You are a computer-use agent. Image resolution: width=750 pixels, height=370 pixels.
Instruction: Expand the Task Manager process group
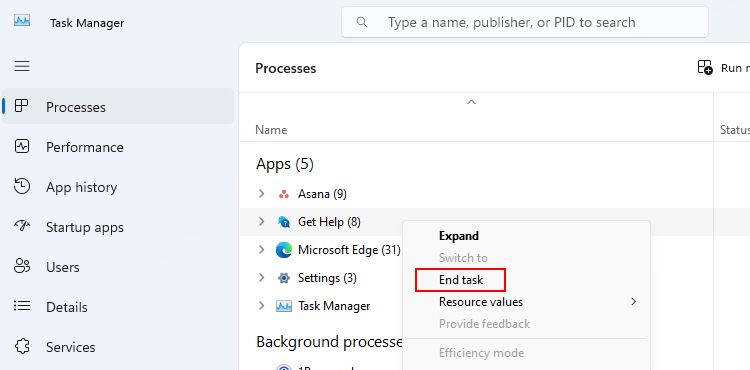pos(261,305)
